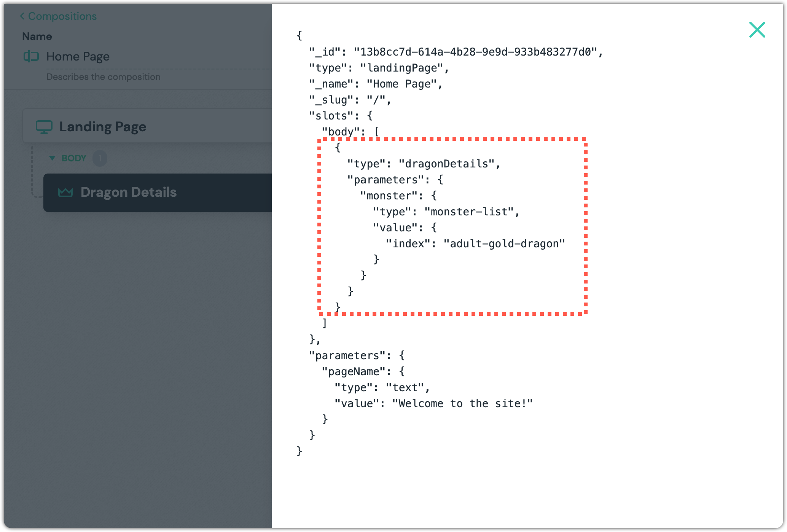The height and width of the screenshot is (532, 787).
Task: Click the back chevron beside Compositions
Action: pos(22,16)
